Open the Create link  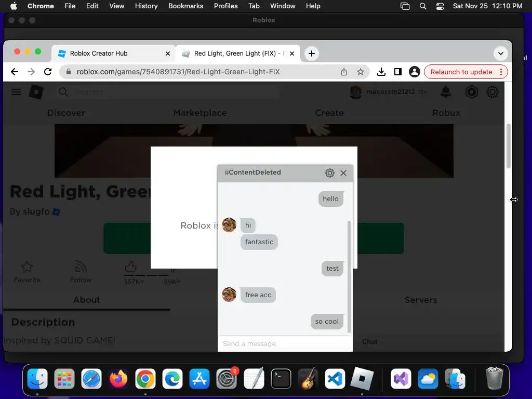click(329, 113)
